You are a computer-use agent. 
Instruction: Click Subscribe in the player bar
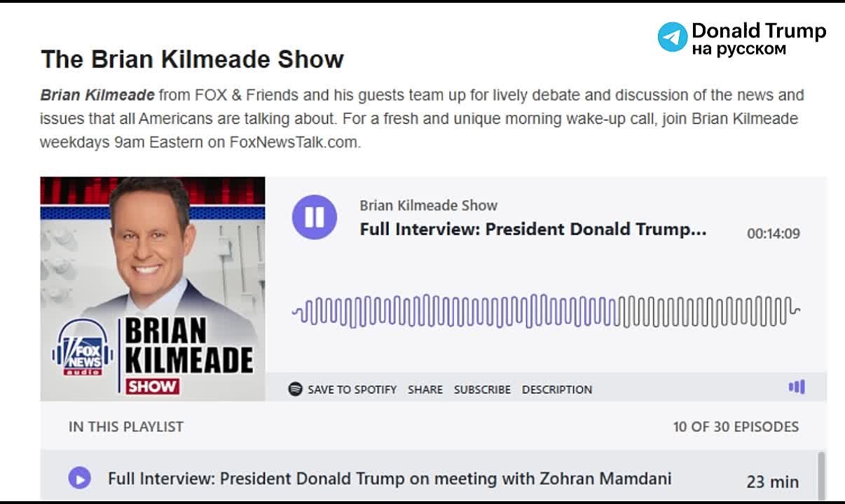click(x=482, y=389)
